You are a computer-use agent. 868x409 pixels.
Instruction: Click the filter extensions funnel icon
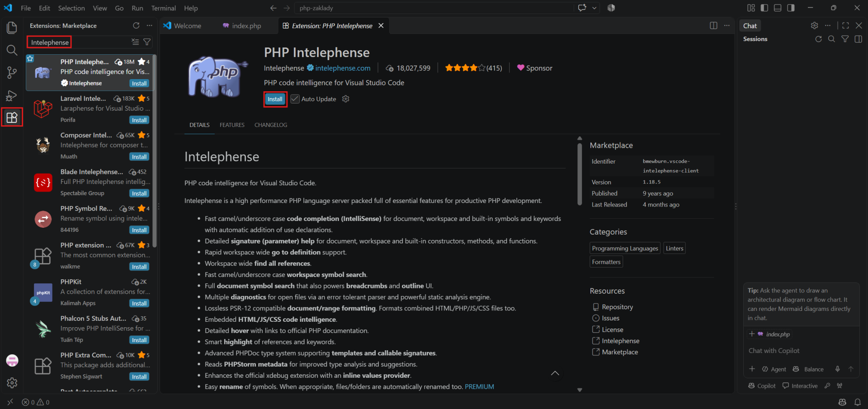[x=147, y=42]
